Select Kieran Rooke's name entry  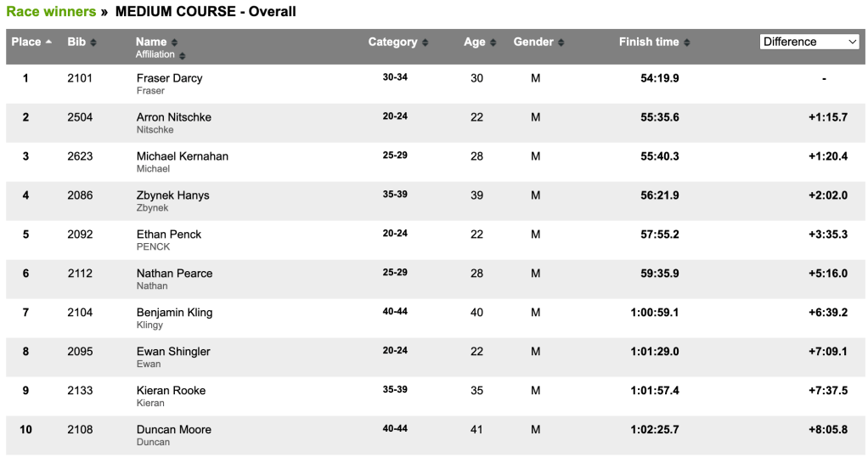[172, 391]
